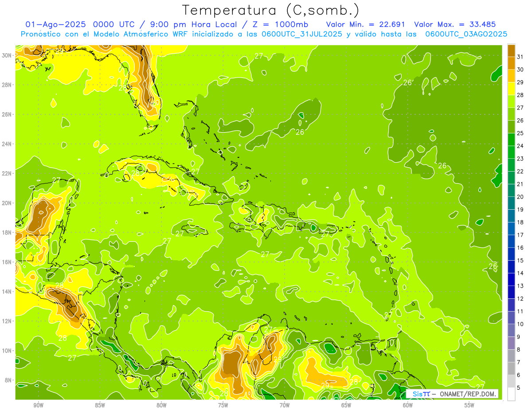Screen dimensions: 532x411
Task: Pick the legend swatch between 26 and 27
Action: 511,114
